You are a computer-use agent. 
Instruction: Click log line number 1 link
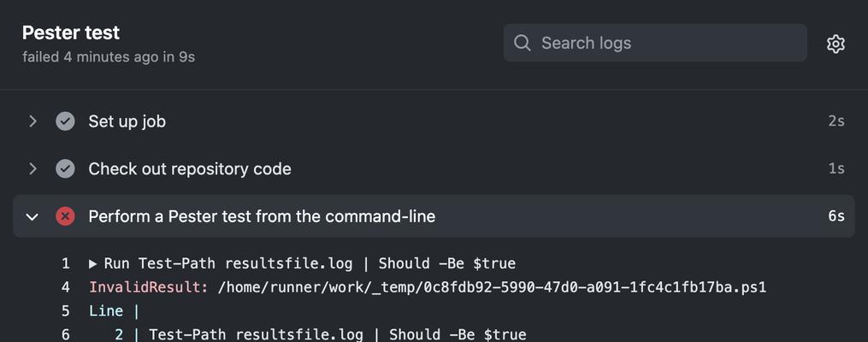pos(66,264)
